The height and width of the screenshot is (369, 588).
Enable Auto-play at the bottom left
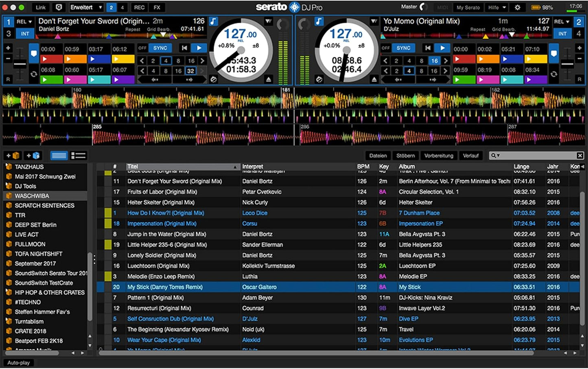(19, 362)
